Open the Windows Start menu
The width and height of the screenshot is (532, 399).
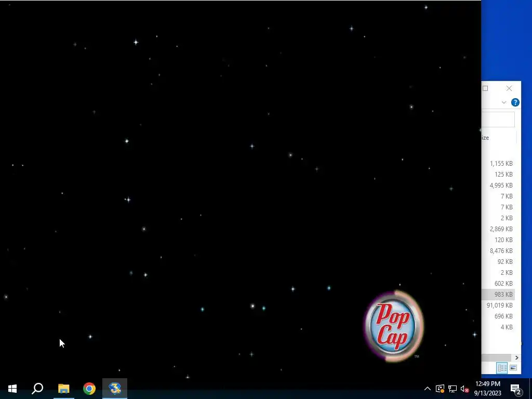12,389
